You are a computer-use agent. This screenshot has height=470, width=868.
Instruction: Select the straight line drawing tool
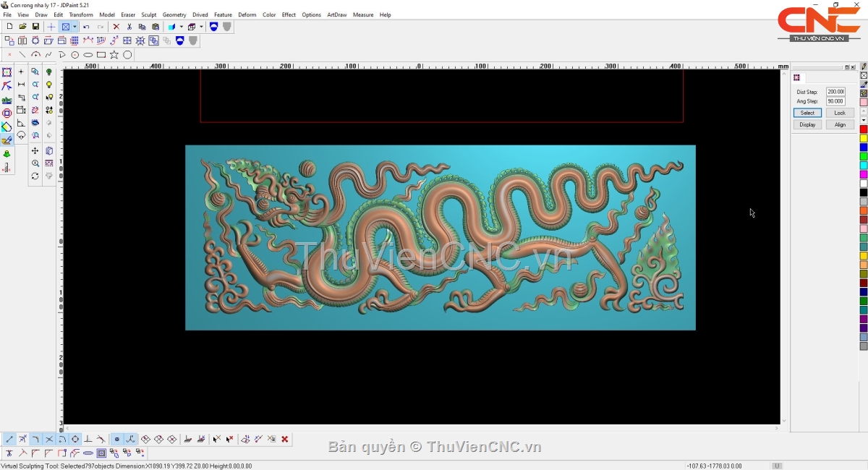[x=22, y=55]
